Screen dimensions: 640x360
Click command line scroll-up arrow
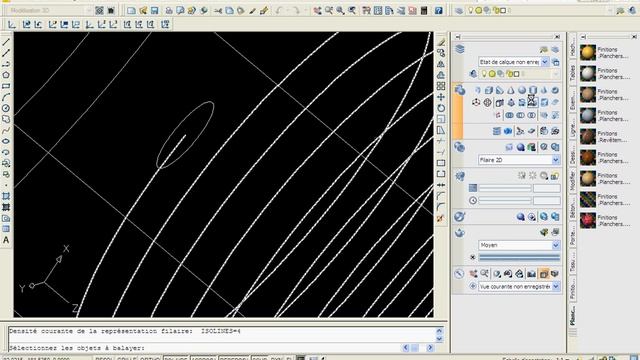click(439, 331)
